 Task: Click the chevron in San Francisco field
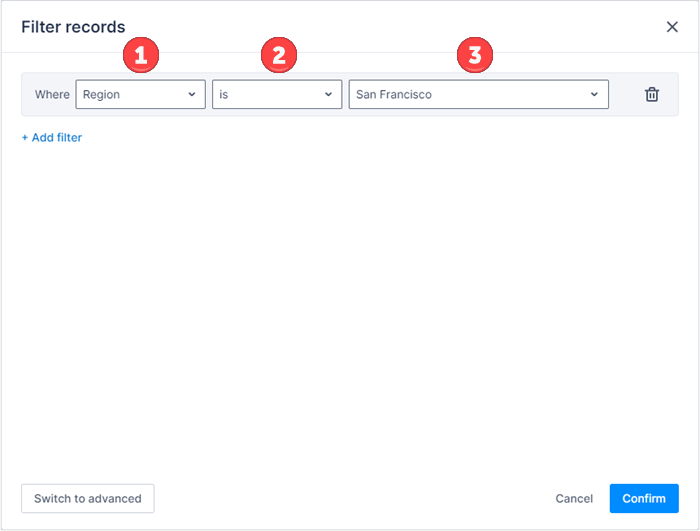(x=594, y=95)
